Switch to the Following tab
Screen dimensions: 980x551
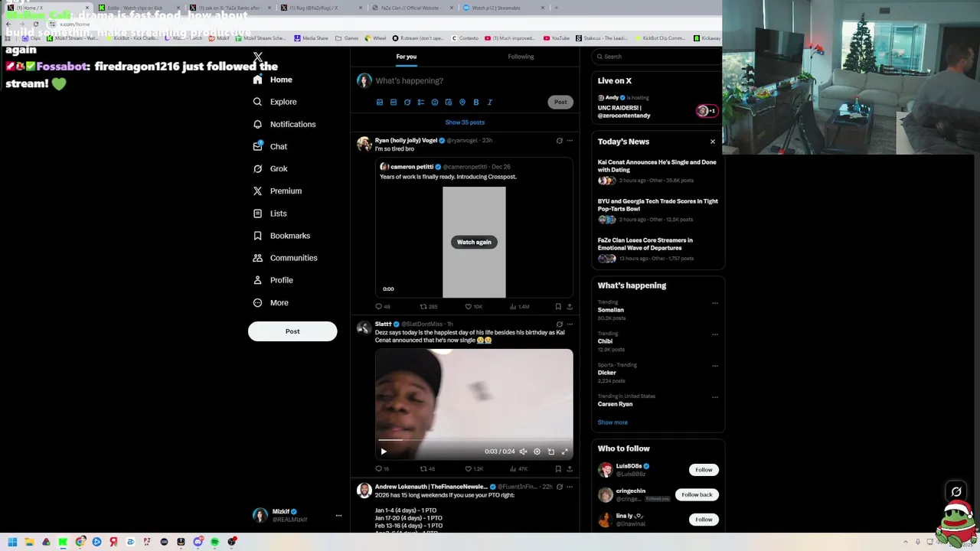click(x=521, y=57)
